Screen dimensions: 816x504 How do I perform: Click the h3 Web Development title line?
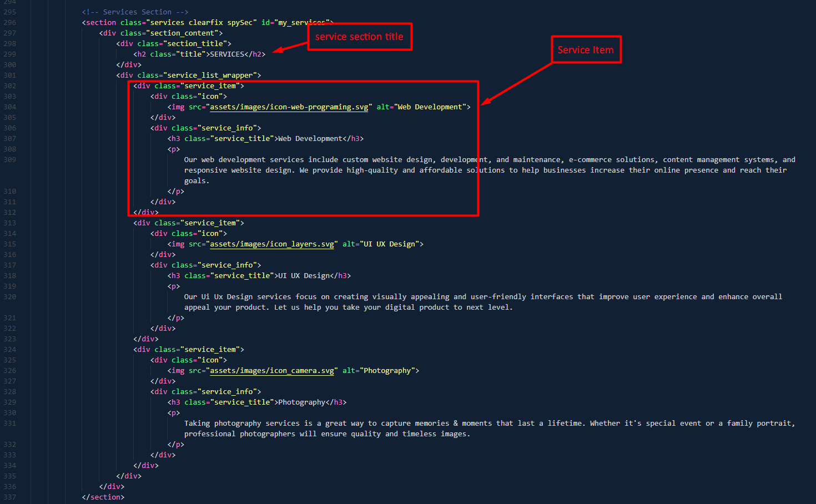266,138
